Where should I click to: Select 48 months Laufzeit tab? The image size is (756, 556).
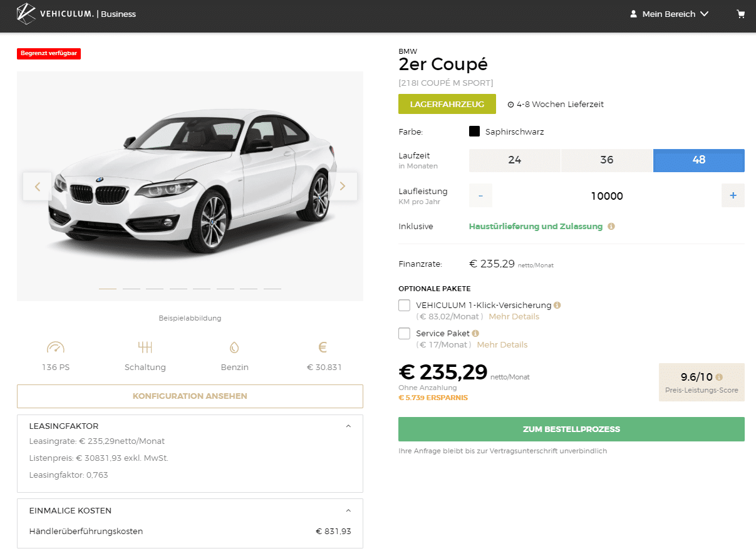699,160
